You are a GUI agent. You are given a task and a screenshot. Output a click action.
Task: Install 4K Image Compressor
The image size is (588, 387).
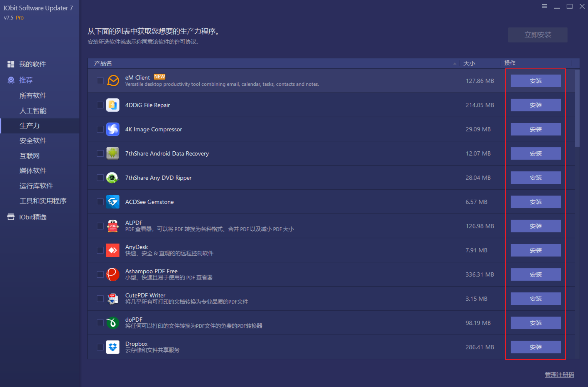point(535,129)
